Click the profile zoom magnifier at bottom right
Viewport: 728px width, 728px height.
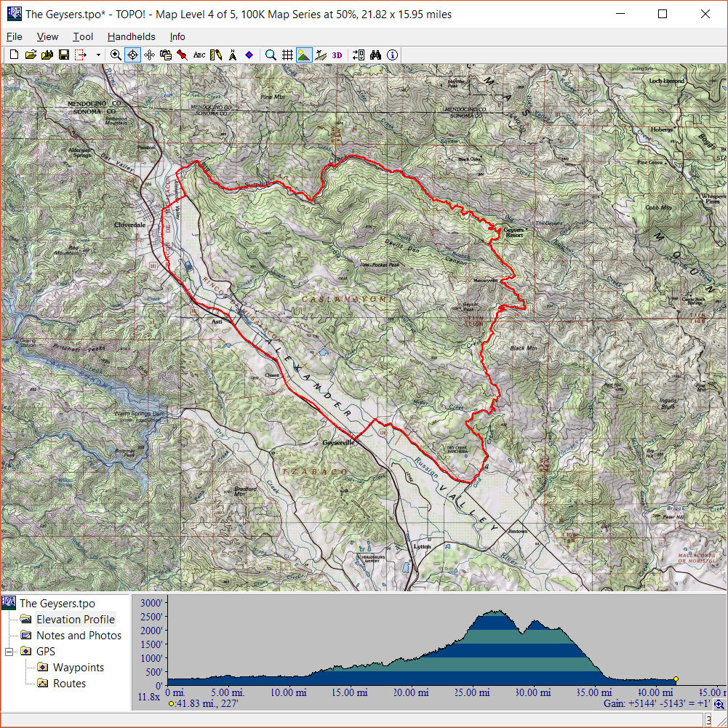click(x=719, y=704)
